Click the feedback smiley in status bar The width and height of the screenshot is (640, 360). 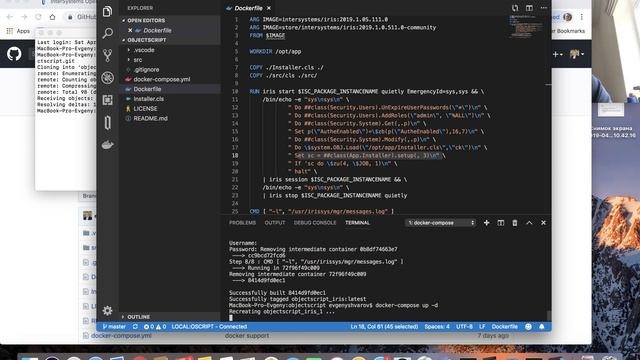[528, 327]
